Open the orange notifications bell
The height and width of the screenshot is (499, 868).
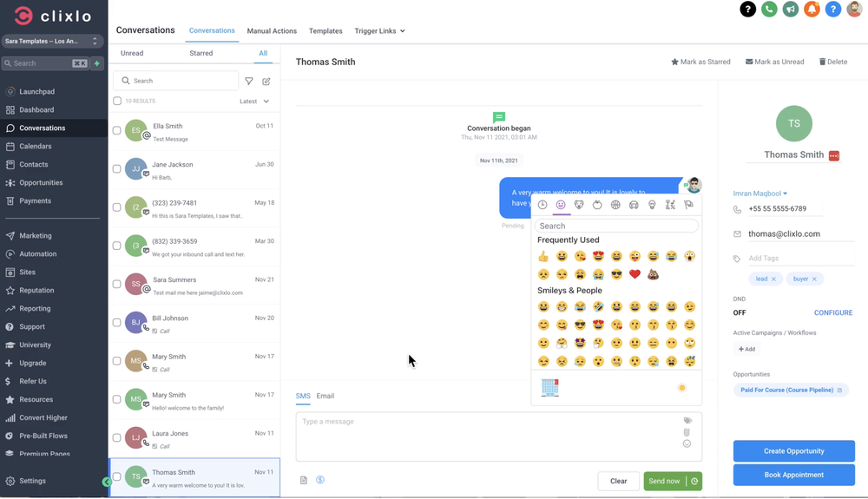pos(812,10)
